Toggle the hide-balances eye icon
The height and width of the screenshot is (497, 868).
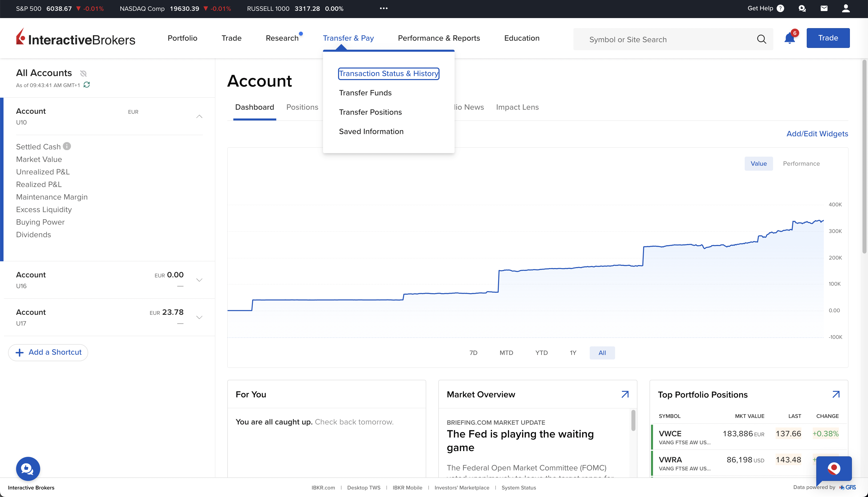83,73
